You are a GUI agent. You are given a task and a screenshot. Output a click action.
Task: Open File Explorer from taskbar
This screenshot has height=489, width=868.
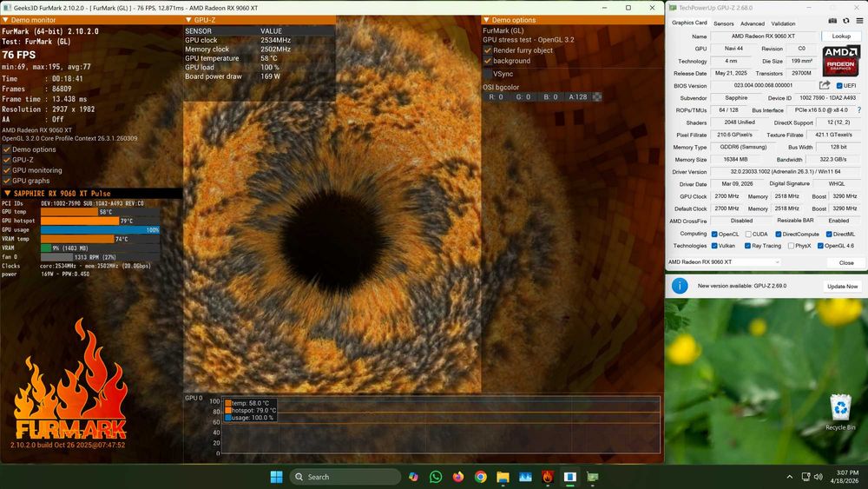503,477
